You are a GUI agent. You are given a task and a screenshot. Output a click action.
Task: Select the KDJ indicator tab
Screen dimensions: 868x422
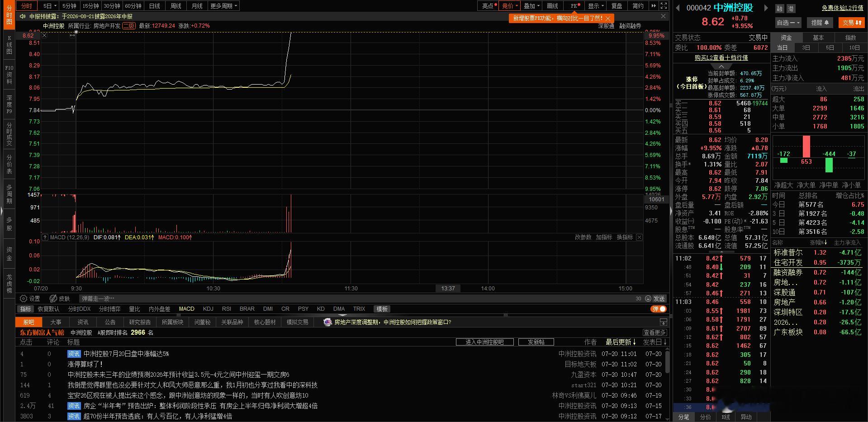(x=208, y=309)
